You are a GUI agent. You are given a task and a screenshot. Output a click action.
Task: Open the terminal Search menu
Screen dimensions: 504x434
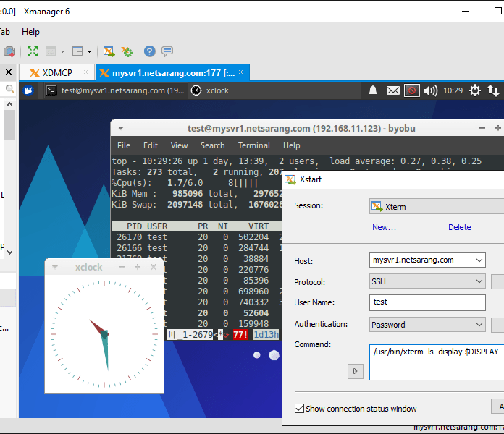(x=212, y=145)
